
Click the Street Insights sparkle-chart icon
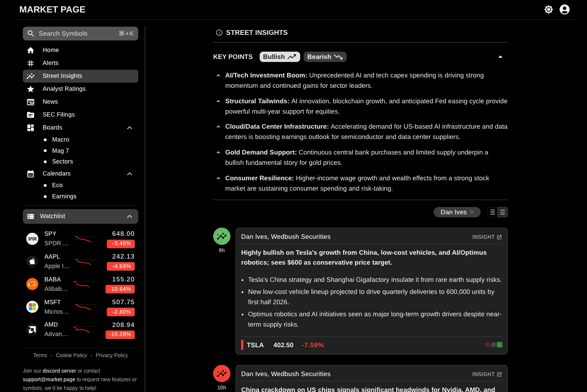coord(31,76)
